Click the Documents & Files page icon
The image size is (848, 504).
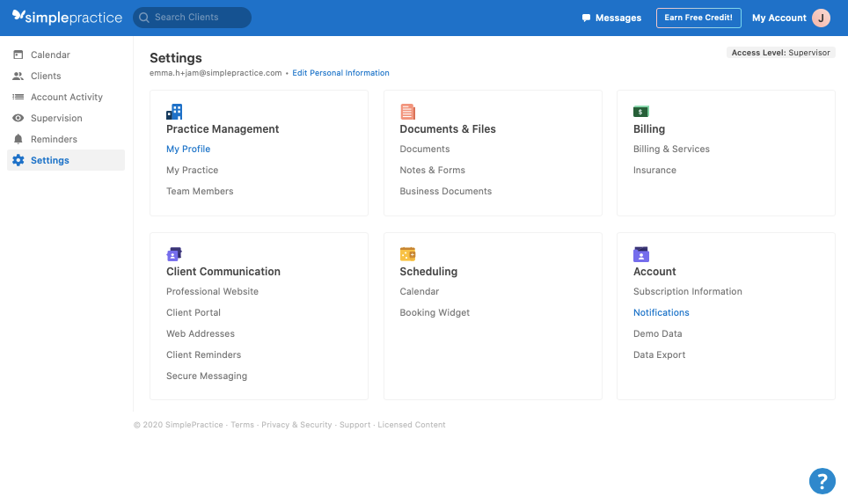408,112
